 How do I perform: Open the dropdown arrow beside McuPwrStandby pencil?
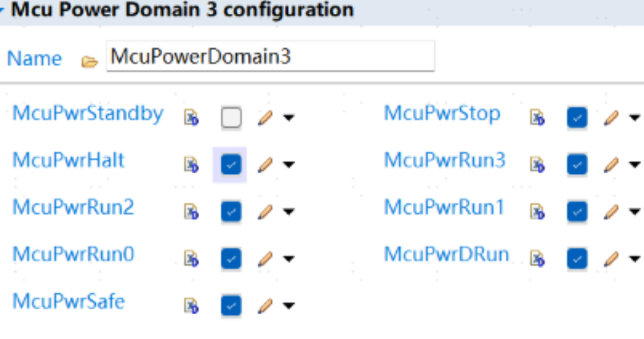tap(289, 118)
